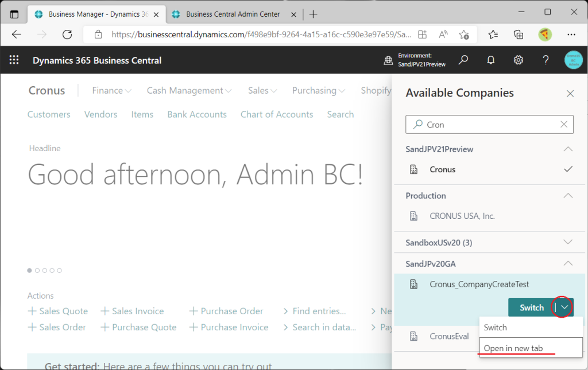Select CRONUS USA, Inc. company
The width and height of the screenshot is (588, 370).
[489, 216]
